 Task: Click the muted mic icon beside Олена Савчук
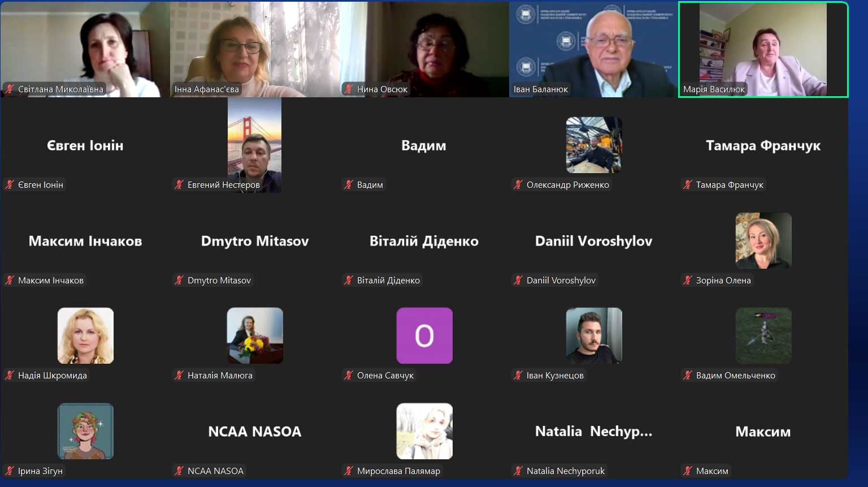[349, 375]
